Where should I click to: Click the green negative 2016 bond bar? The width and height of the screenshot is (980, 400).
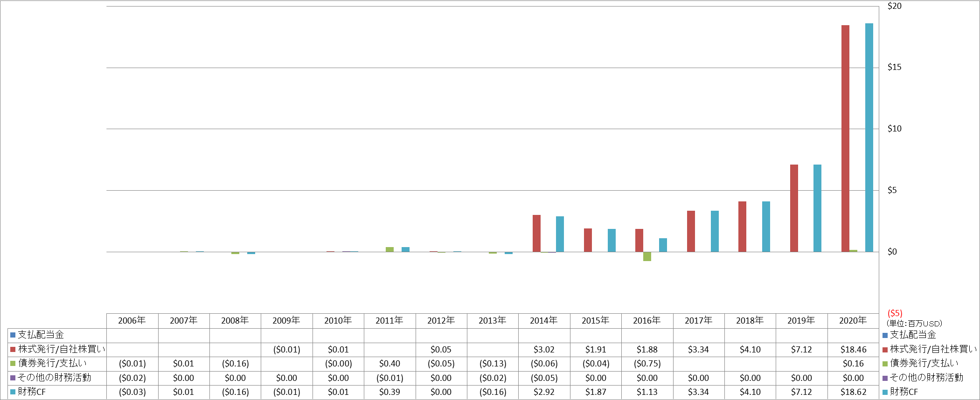(647, 256)
